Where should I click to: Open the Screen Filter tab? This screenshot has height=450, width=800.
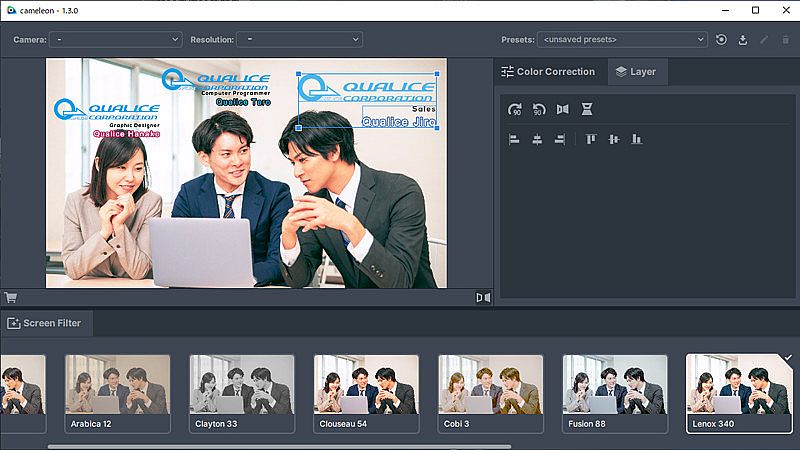click(48, 323)
